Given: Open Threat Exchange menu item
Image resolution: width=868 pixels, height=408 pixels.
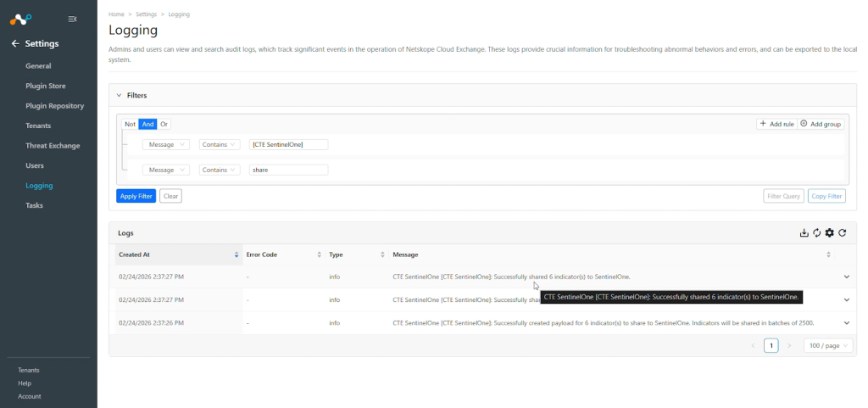Looking at the screenshot, I should [53, 146].
